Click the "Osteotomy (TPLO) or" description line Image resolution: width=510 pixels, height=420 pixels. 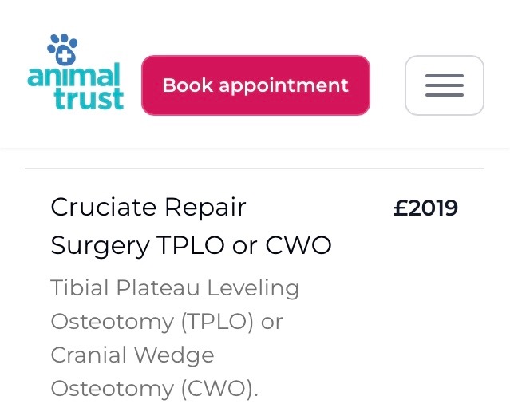click(x=167, y=321)
